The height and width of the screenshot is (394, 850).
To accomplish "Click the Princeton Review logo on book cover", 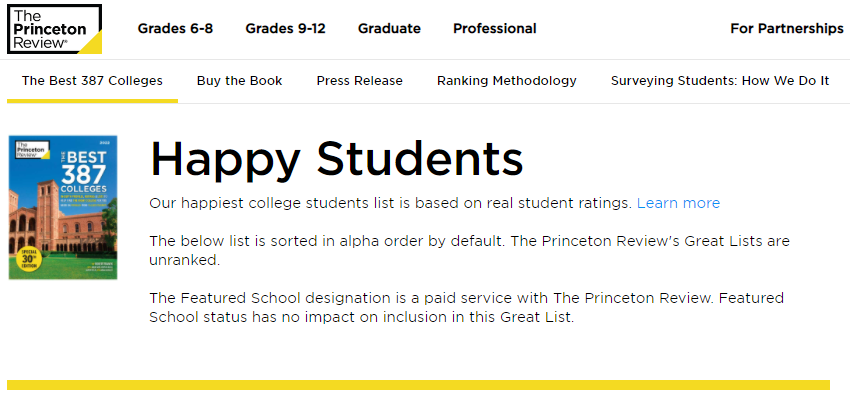I will (x=33, y=150).
